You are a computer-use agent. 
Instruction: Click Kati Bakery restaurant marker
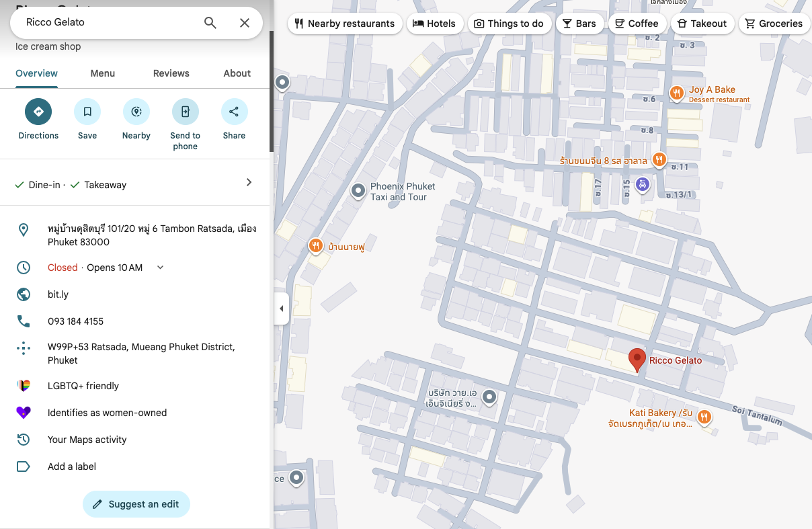pos(704,417)
